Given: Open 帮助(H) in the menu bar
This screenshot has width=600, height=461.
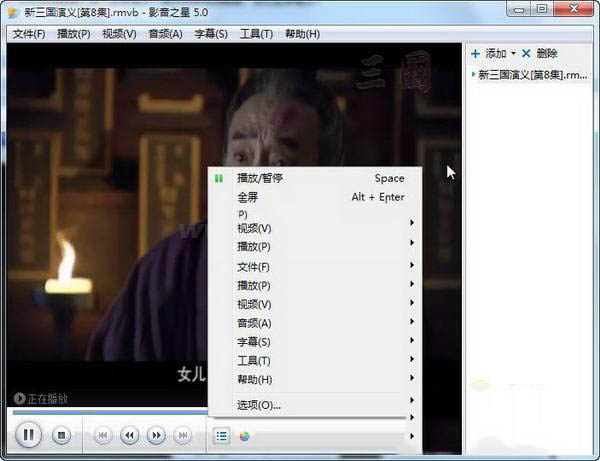Looking at the screenshot, I should click(302, 34).
